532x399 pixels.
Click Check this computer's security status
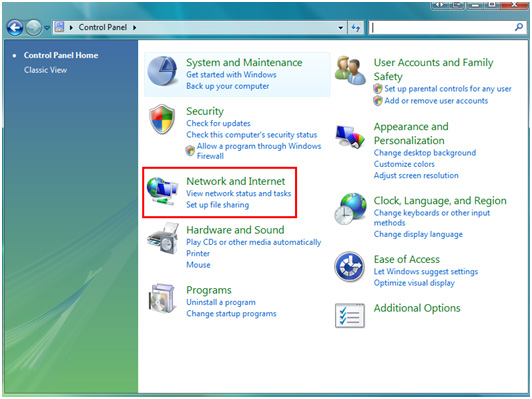click(251, 135)
